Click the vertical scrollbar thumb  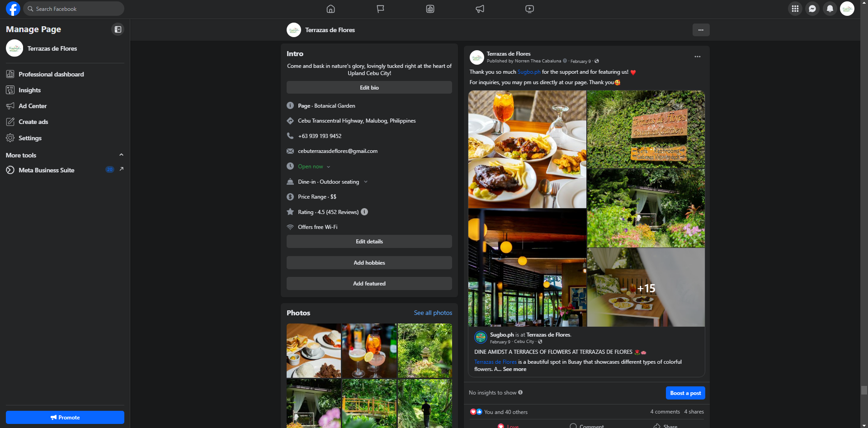[864, 390]
